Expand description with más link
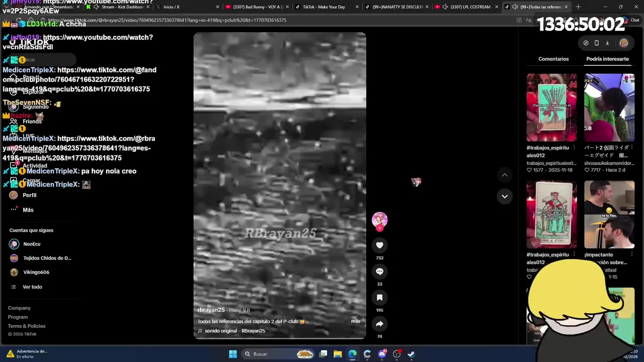This screenshot has width=644, height=362. pos(356,321)
